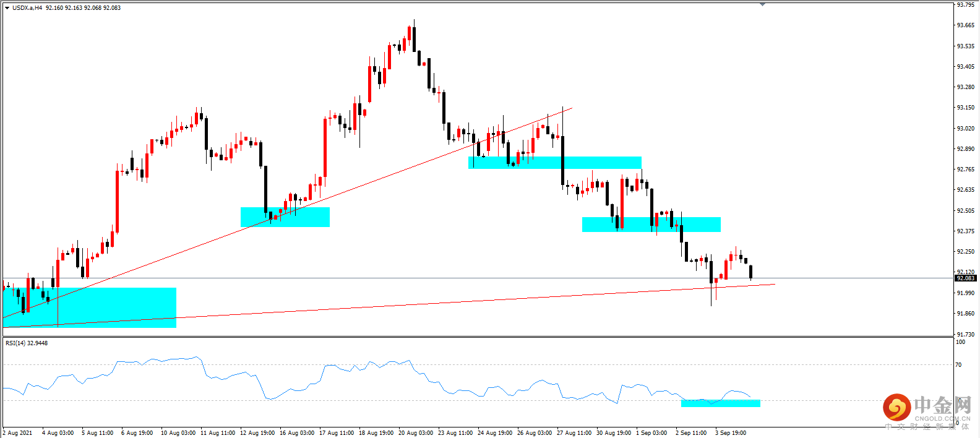Click the USDX.a,H4 symbol title text
980x438 pixels.
click(27, 8)
